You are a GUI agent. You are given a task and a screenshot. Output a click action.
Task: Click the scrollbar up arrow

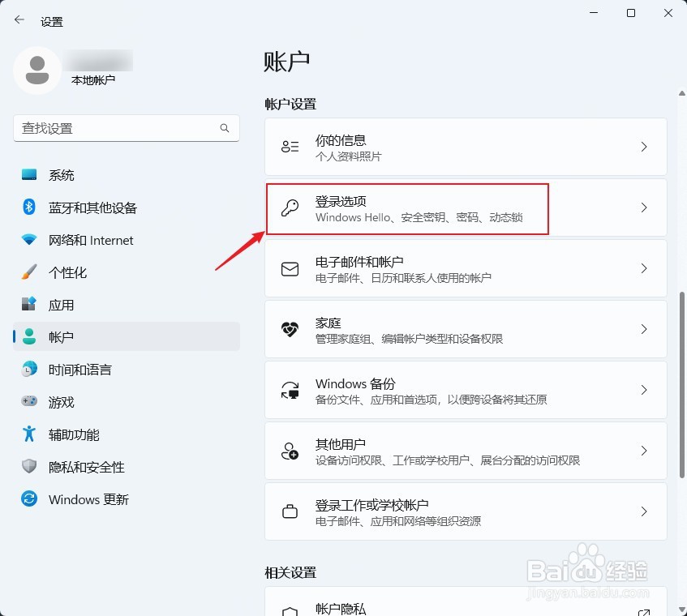(x=682, y=93)
